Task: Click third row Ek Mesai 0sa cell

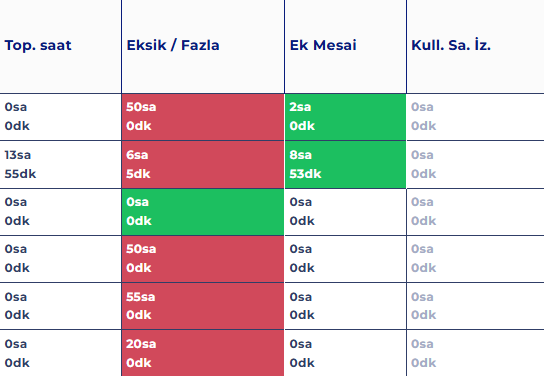Action: pos(345,212)
